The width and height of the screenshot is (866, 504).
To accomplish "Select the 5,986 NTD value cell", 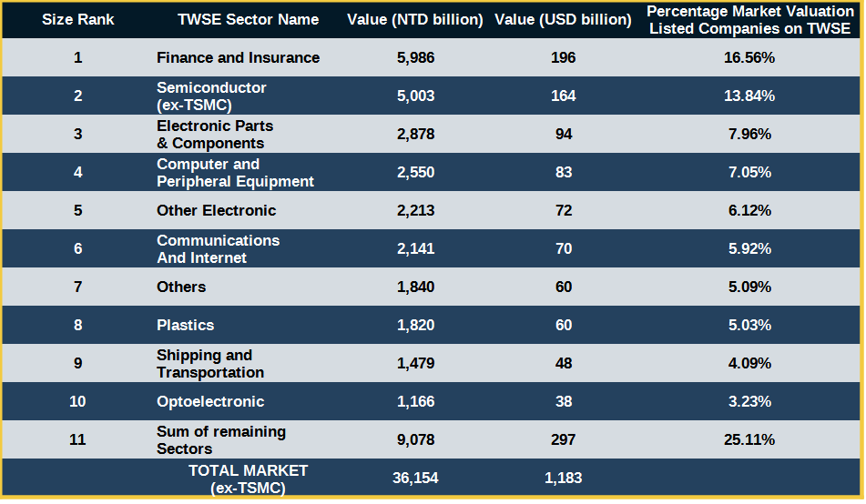I will (415, 57).
